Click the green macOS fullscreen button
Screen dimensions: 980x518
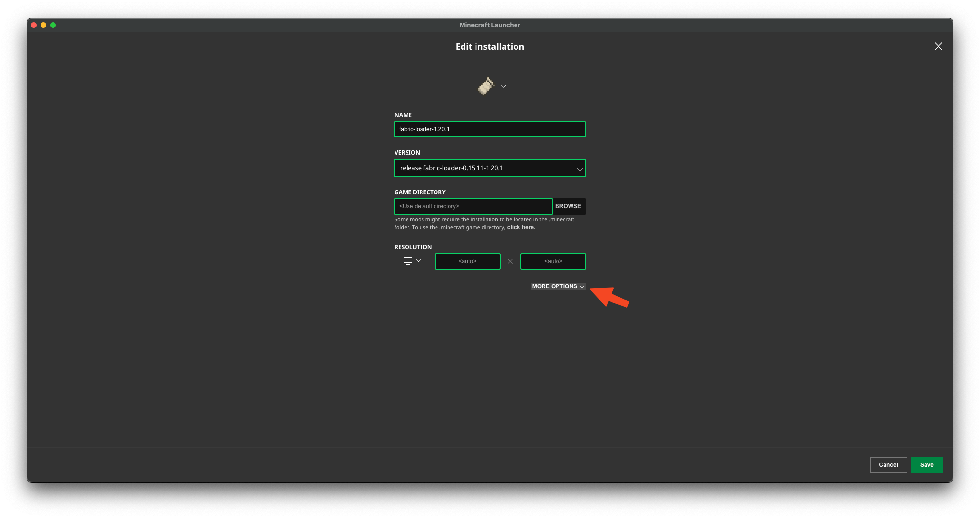[x=53, y=25]
